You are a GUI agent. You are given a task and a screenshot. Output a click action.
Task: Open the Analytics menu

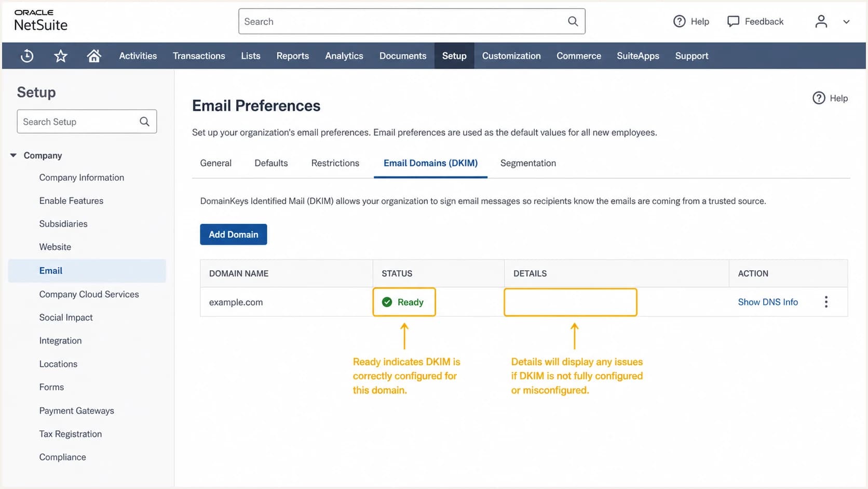(x=344, y=56)
